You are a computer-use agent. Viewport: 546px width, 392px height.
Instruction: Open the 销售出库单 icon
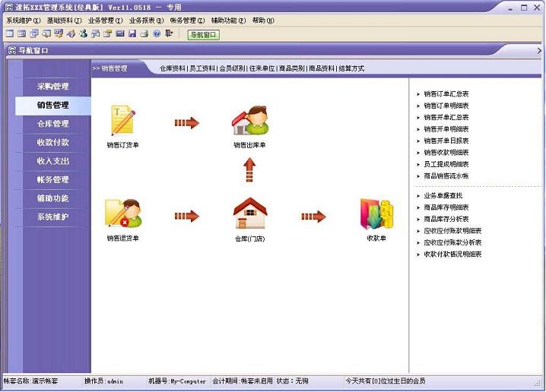(x=250, y=120)
